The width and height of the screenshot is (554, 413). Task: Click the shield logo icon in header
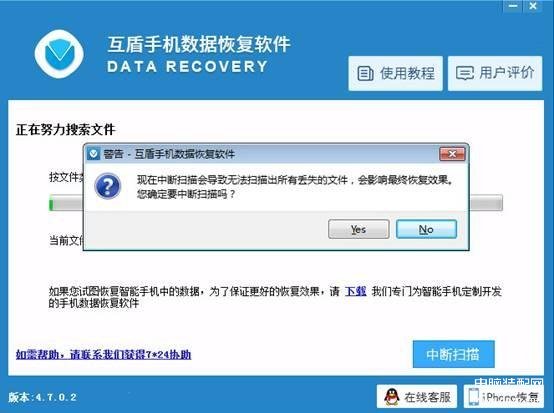click(59, 54)
